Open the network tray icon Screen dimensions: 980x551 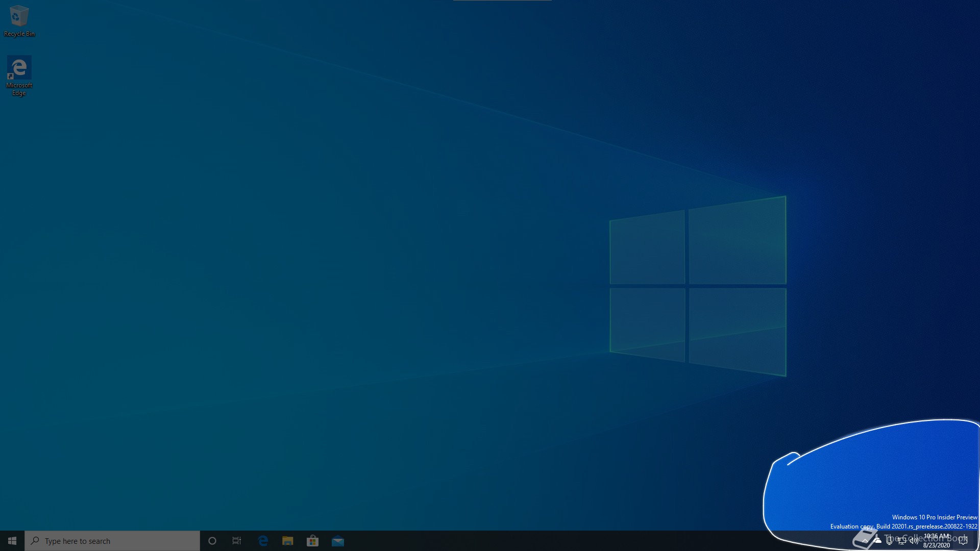coord(902,541)
